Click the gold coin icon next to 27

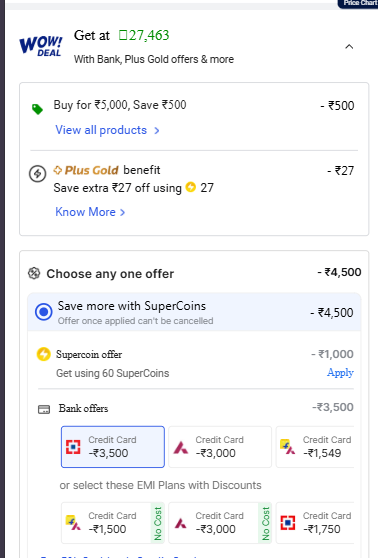191,187
